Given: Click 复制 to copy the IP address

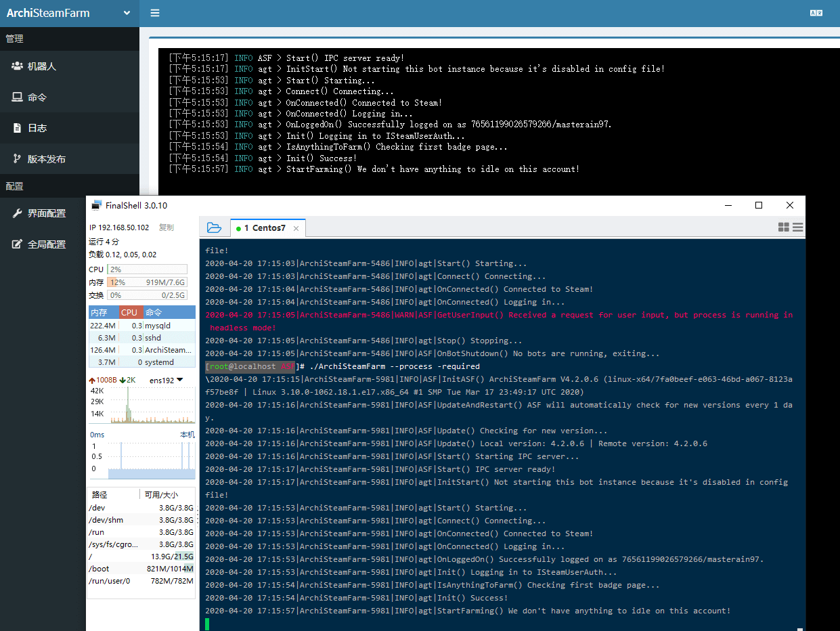Looking at the screenshot, I should tap(166, 227).
